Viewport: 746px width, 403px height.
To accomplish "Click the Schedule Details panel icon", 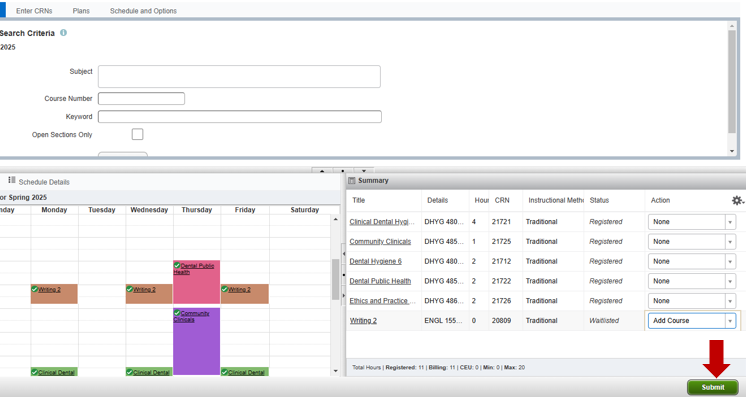I will pyautogui.click(x=12, y=181).
